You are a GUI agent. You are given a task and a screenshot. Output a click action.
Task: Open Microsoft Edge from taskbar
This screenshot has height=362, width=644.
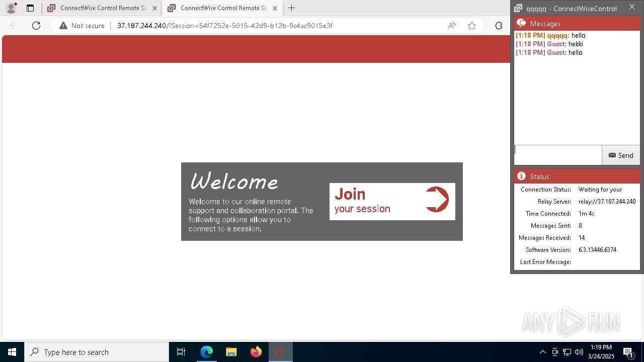(207, 352)
